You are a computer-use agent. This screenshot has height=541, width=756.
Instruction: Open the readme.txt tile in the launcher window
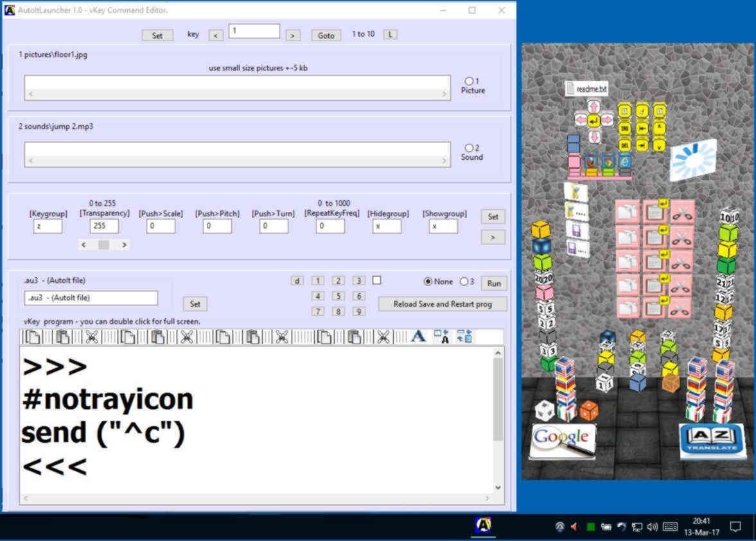pyautogui.click(x=586, y=89)
